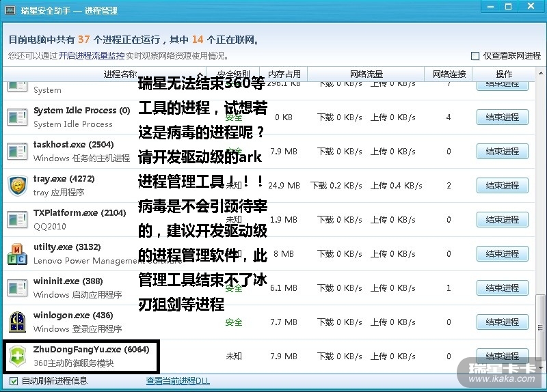End TXPlatform.exe with 结束进程 button
547x392 pixels.
point(503,219)
